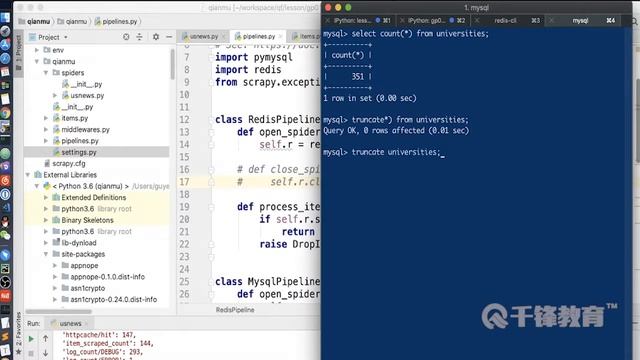Click Project tree horizontal scrollbar
This screenshot has width=640, height=360.
click(x=59, y=311)
